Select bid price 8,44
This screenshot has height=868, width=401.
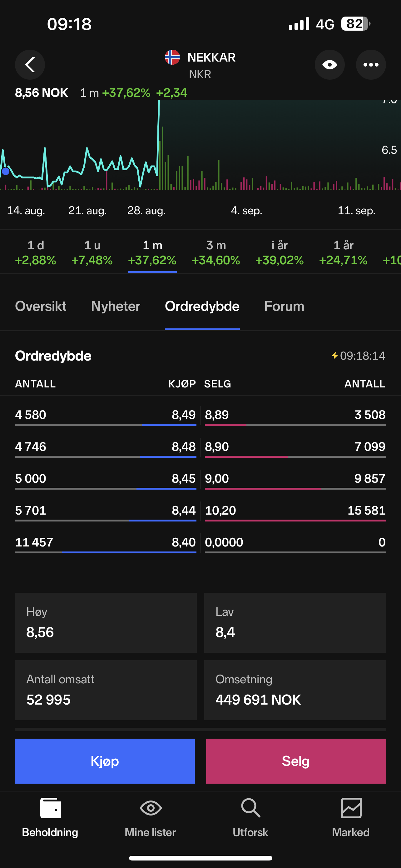click(184, 511)
